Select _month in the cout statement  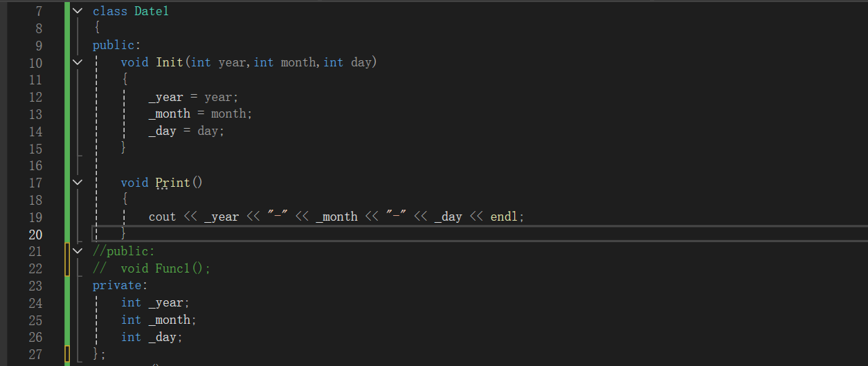tap(336, 217)
